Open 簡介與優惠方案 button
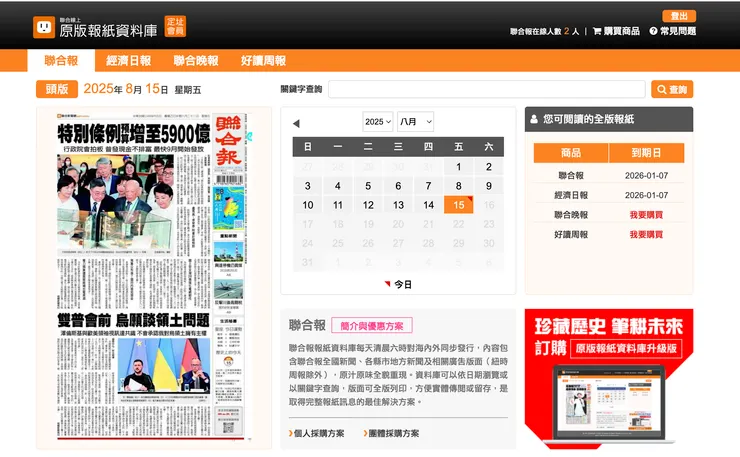This screenshot has width=740, height=457. (372, 326)
